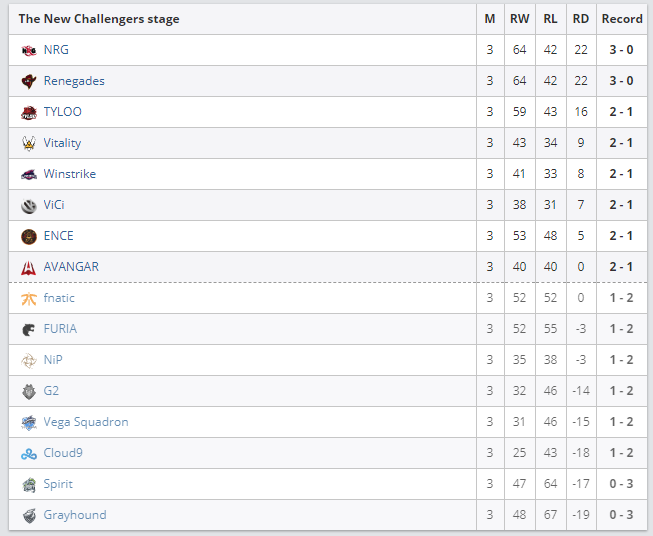Click the RW column header
The width and height of the screenshot is (653, 536).
pos(519,19)
